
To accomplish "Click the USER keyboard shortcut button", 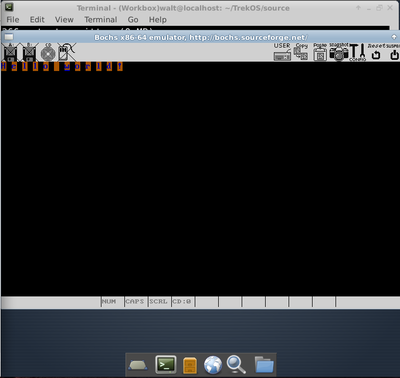I will click(x=282, y=52).
